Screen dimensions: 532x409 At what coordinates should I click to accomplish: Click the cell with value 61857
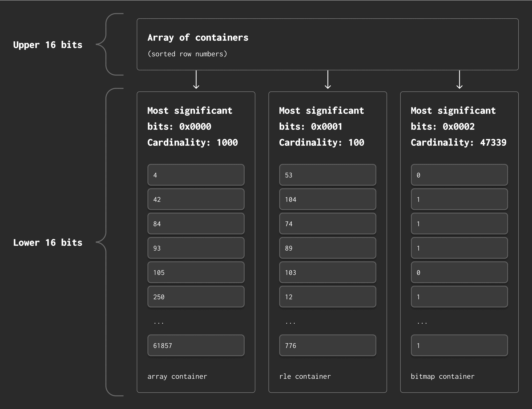click(196, 345)
